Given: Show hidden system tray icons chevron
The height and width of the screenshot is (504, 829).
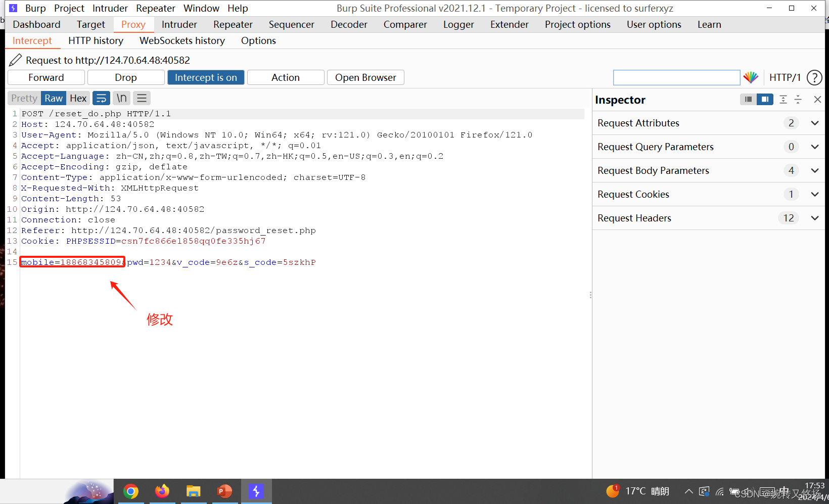Looking at the screenshot, I should click(x=688, y=491).
